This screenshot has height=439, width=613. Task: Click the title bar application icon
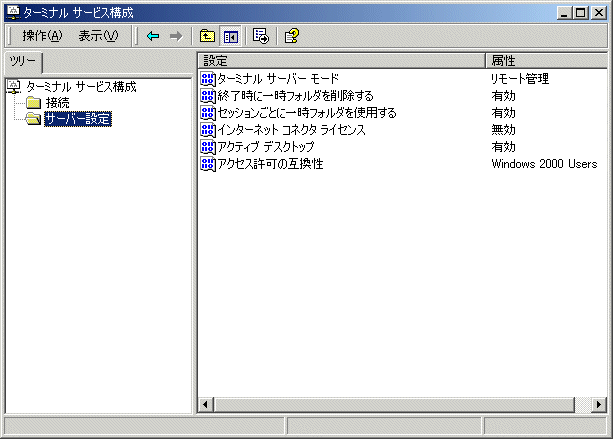click(x=13, y=13)
